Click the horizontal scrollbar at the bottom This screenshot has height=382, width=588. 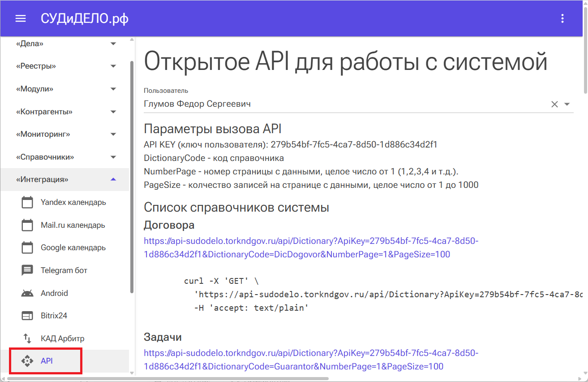tap(168, 379)
